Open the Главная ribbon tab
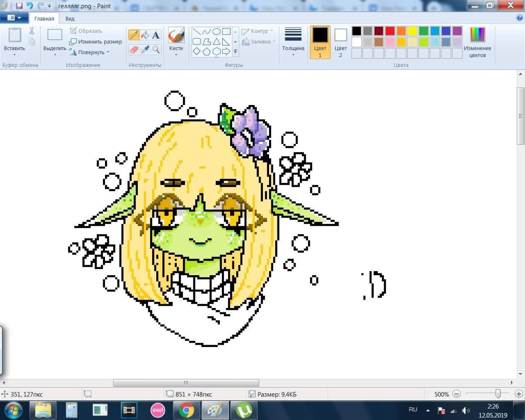 click(44, 19)
